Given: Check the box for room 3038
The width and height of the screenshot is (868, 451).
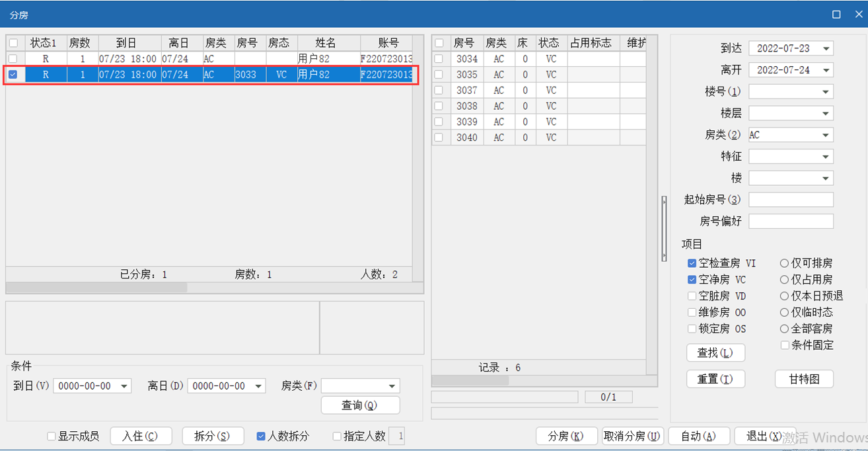Looking at the screenshot, I should point(439,106).
